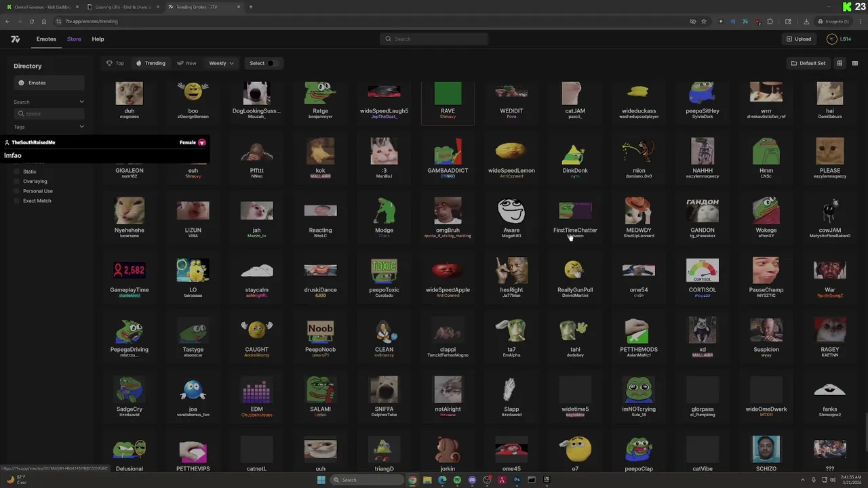This screenshot has width=868, height=488.
Task: Click the browser address bar
Action: pyautogui.click(x=366, y=21)
